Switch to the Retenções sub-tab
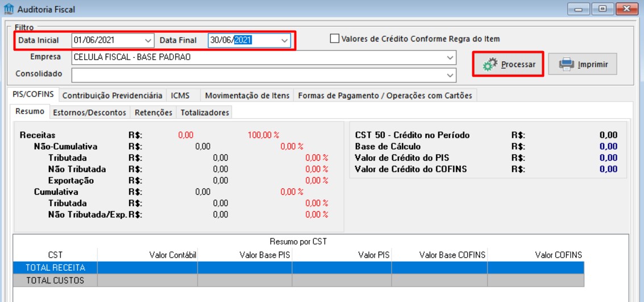 (153, 112)
